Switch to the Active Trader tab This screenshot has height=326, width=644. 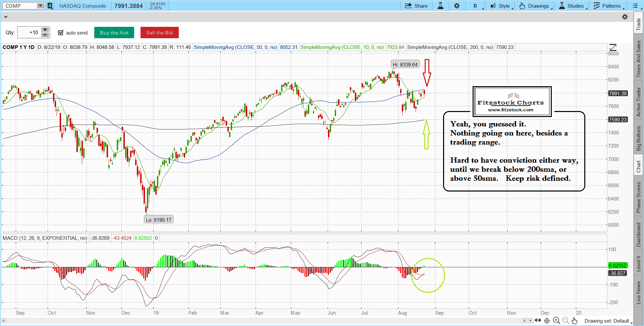click(x=638, y=102)
